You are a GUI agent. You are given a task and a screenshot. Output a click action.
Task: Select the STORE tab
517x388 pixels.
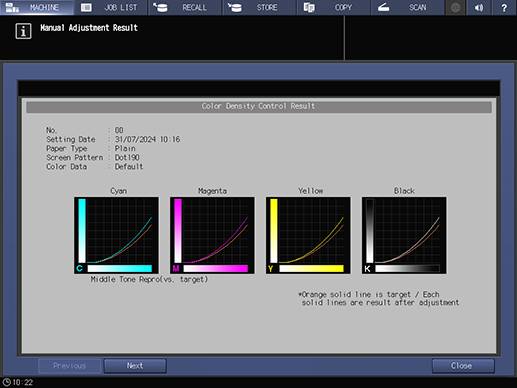(x=259, y=7)
